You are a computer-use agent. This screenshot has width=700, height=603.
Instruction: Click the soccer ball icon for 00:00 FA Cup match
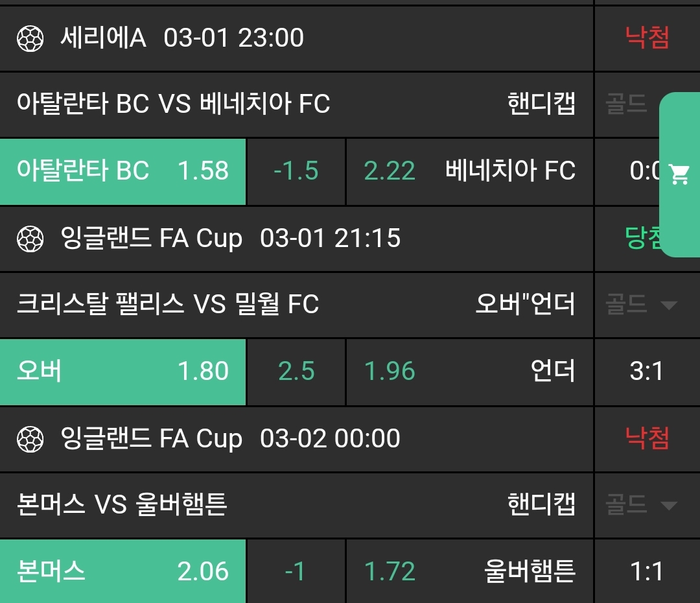click(30, 440)
